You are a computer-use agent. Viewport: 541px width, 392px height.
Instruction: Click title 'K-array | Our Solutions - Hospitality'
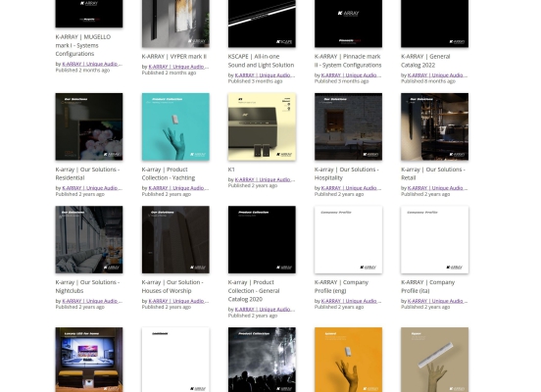347,173
